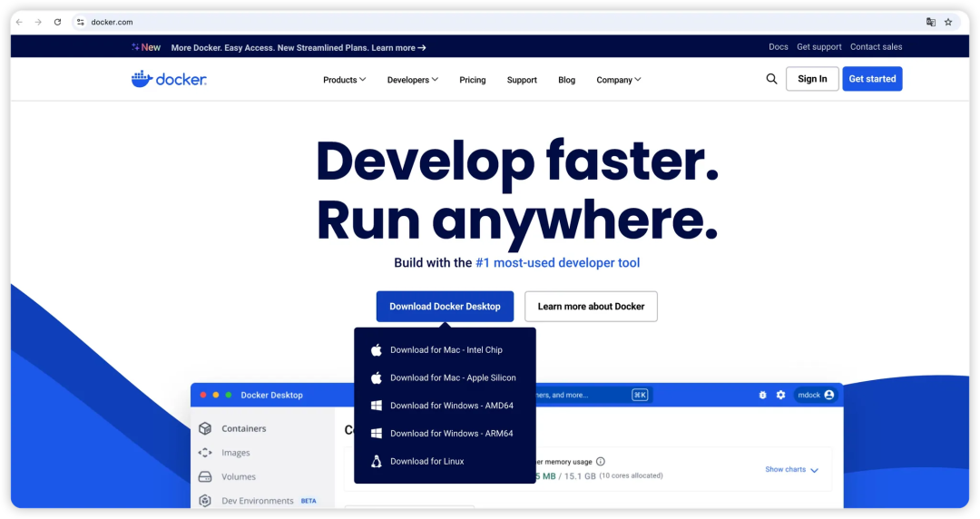
Task: Expand Show charts chevron
Action: click(814, 470)
